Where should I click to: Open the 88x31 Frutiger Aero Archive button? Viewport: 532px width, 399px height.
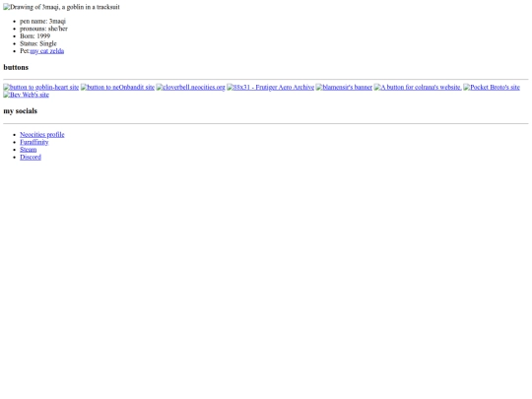[270, 88]
